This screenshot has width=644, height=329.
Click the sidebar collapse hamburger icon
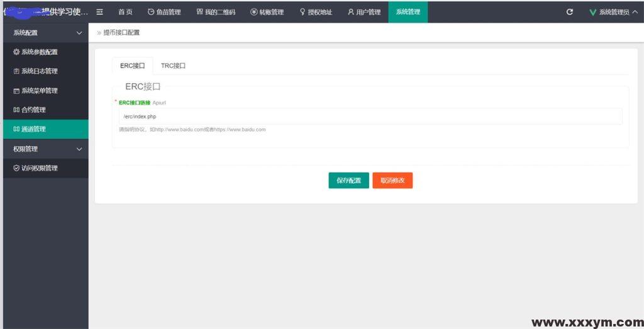99,12
